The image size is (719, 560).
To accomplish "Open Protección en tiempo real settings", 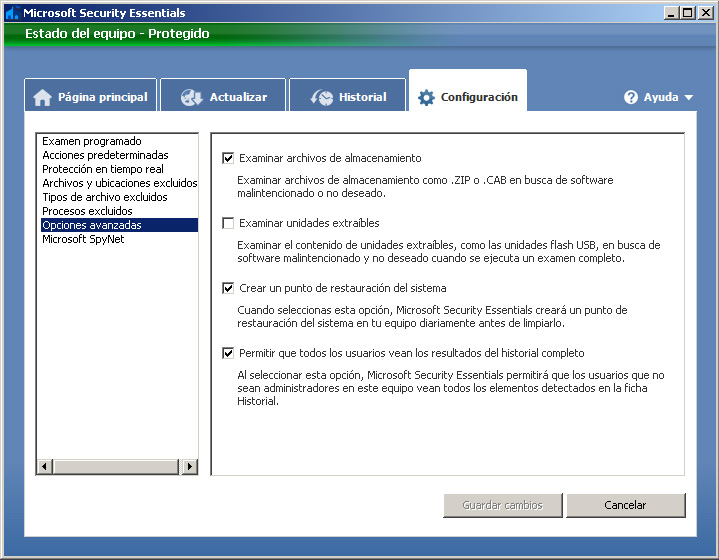I will tap(103, 170).
